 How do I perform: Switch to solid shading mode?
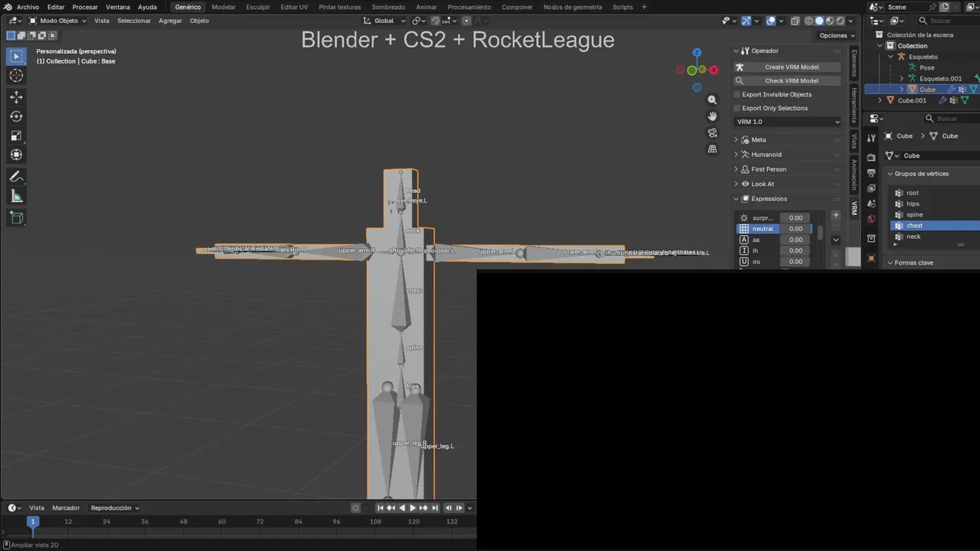point(819,21)
